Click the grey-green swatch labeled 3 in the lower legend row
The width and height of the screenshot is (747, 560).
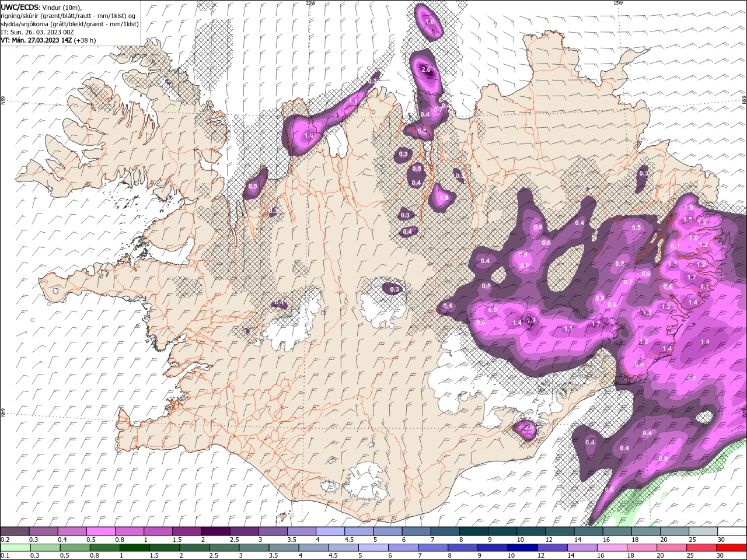(x=254, y=547)
